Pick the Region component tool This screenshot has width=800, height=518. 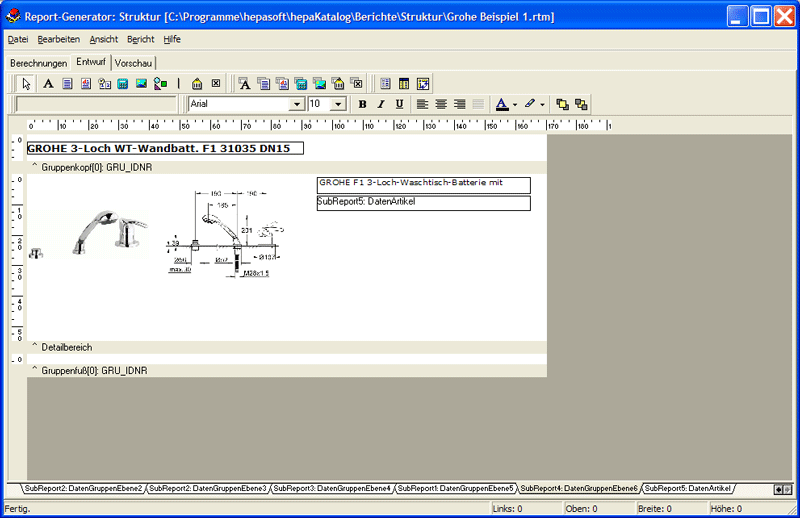click(x=386, y=84)
